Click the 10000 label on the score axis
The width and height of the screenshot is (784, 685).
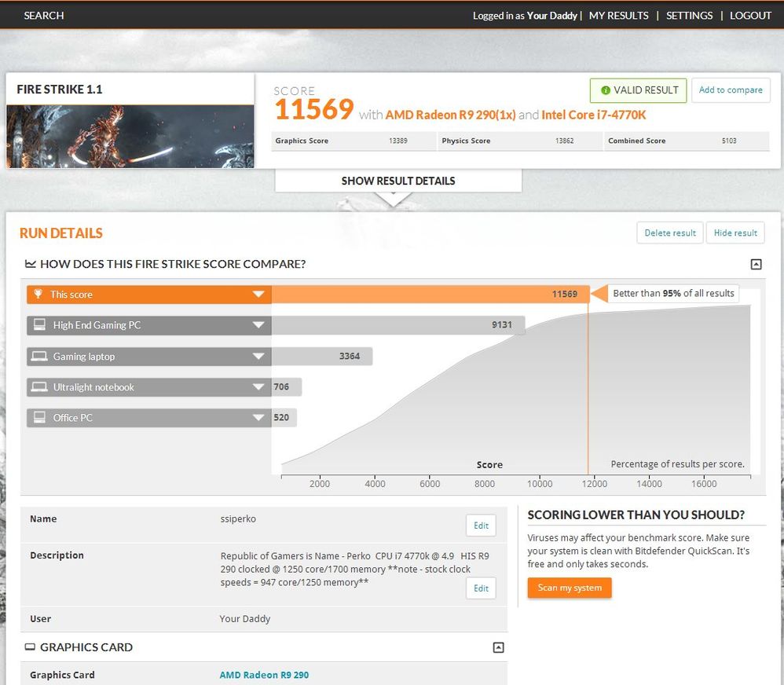540,483
